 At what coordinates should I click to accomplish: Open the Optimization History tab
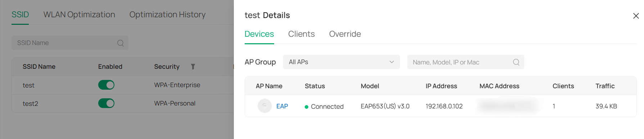pos(167,14)
